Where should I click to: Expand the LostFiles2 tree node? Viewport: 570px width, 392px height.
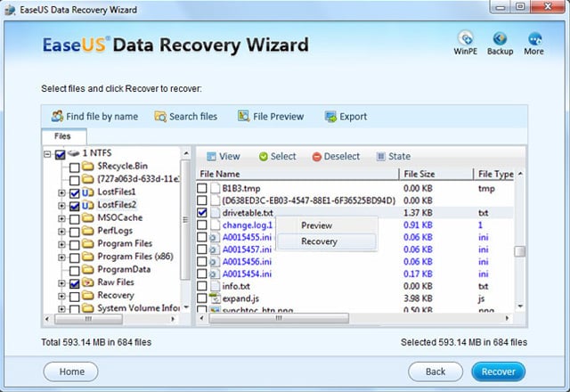61,206
